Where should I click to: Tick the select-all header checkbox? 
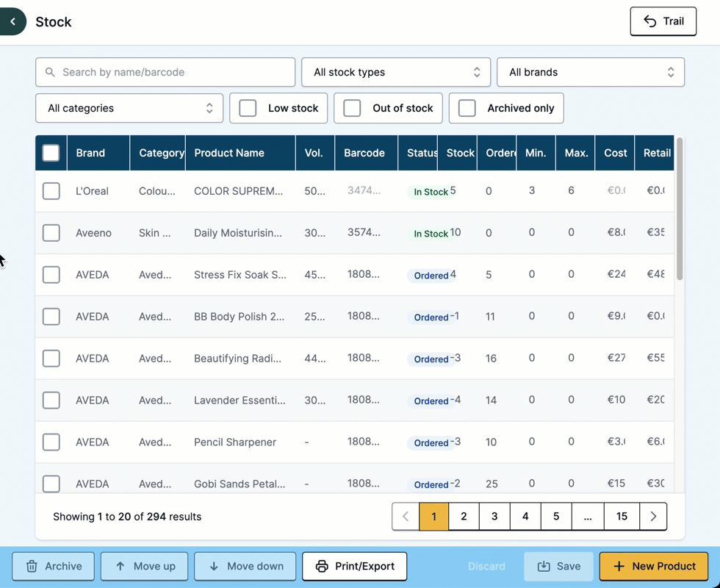click(51, 153)
